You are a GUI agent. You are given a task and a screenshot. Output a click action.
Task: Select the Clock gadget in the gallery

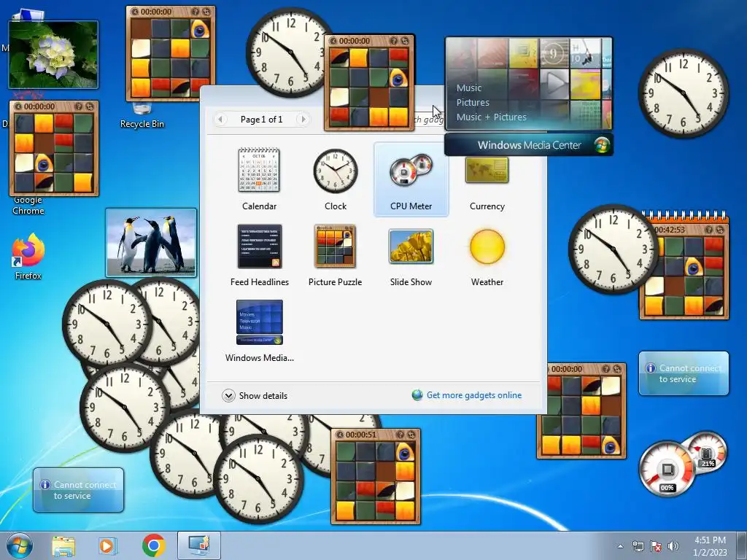click(x=336, y=179)
